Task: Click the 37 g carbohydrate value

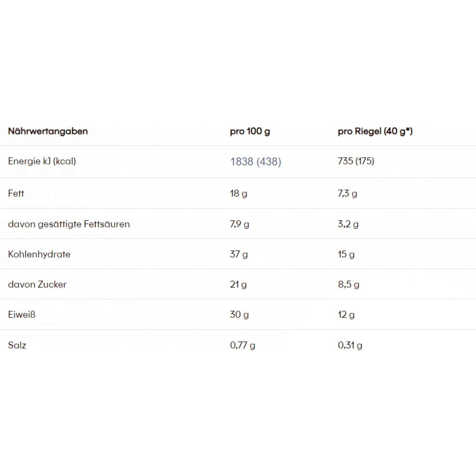Action: click(239, 254)
